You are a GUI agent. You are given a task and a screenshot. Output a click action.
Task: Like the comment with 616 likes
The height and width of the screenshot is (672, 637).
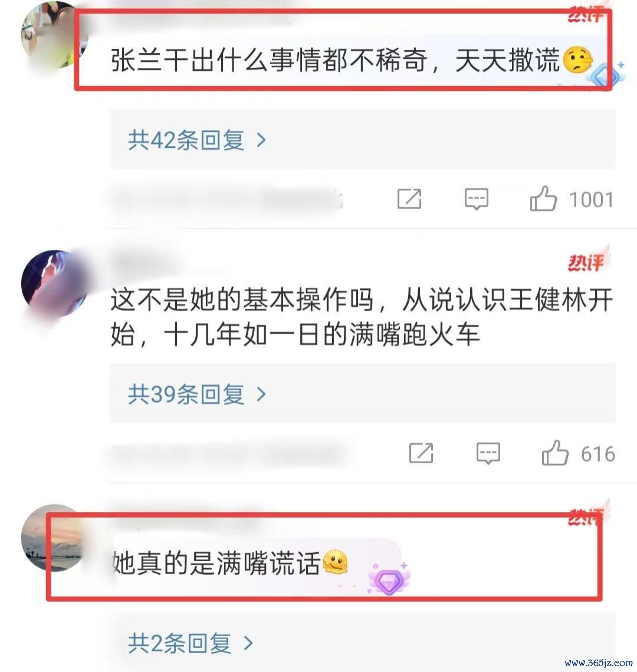coord(555,453)
